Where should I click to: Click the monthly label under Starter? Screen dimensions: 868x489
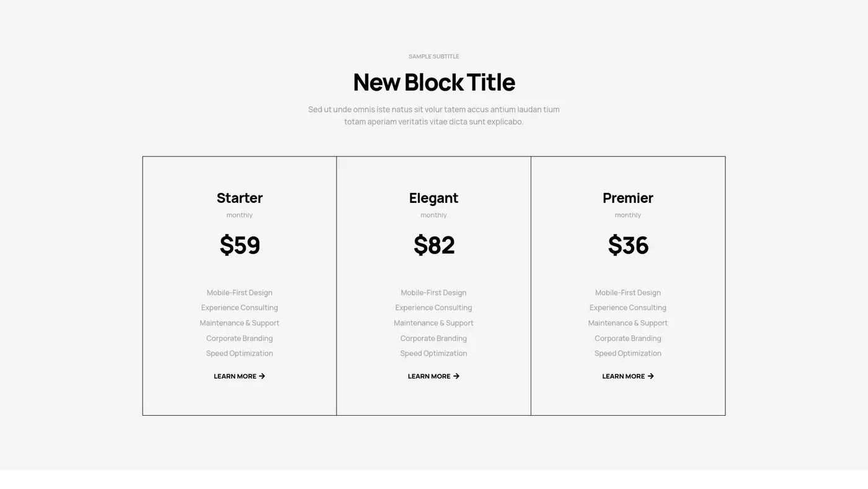point(239,215)
